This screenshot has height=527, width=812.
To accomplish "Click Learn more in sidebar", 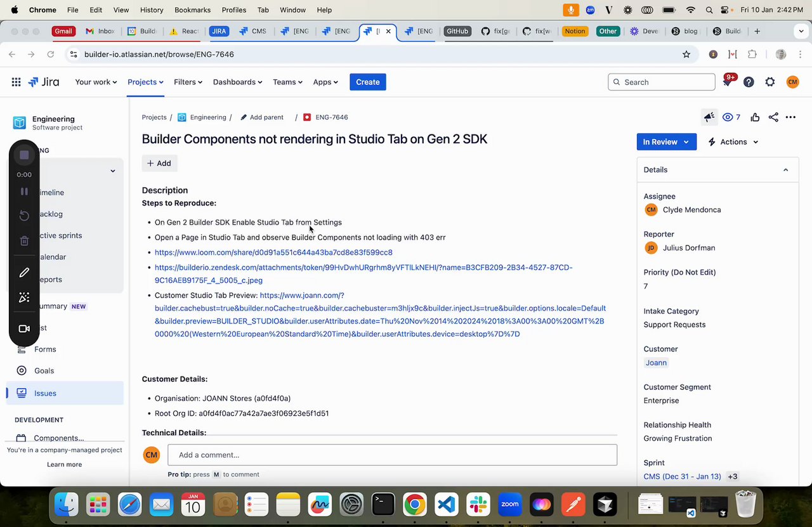I will [x=64, y=464].
